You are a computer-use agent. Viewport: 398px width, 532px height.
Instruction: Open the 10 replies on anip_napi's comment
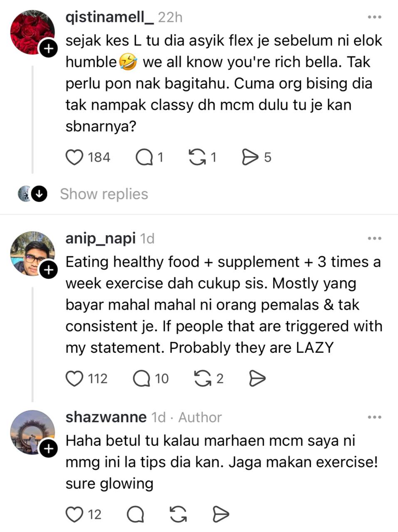click(142, 379)
